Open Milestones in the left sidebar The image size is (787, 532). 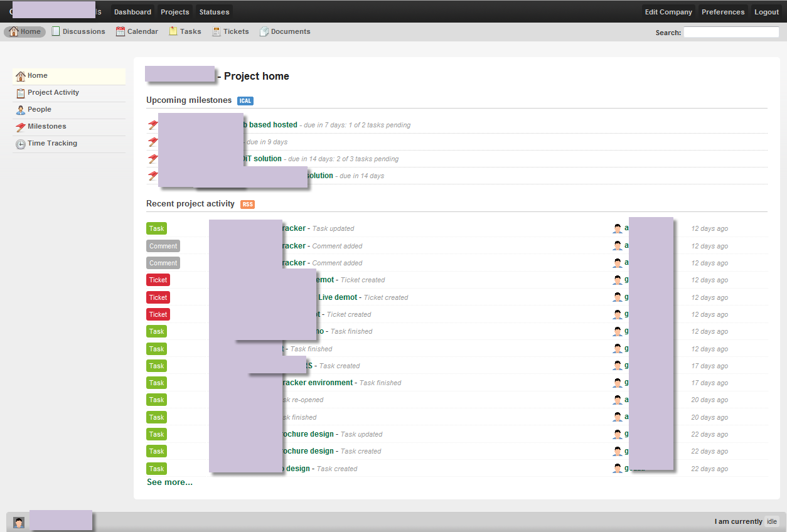(69, 127)
